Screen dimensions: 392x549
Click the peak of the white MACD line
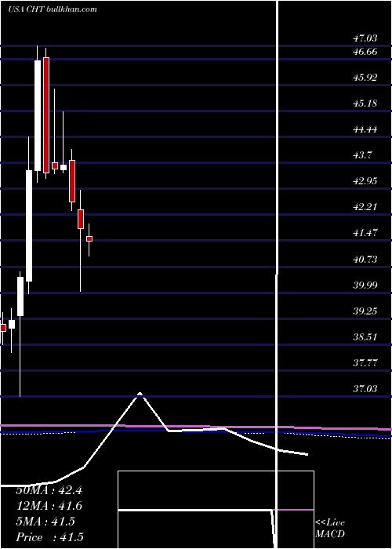tap(140, 394)
